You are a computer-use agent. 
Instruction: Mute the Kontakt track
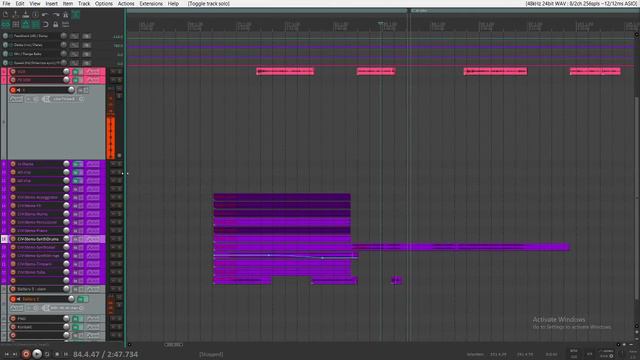tap(76, 327)
